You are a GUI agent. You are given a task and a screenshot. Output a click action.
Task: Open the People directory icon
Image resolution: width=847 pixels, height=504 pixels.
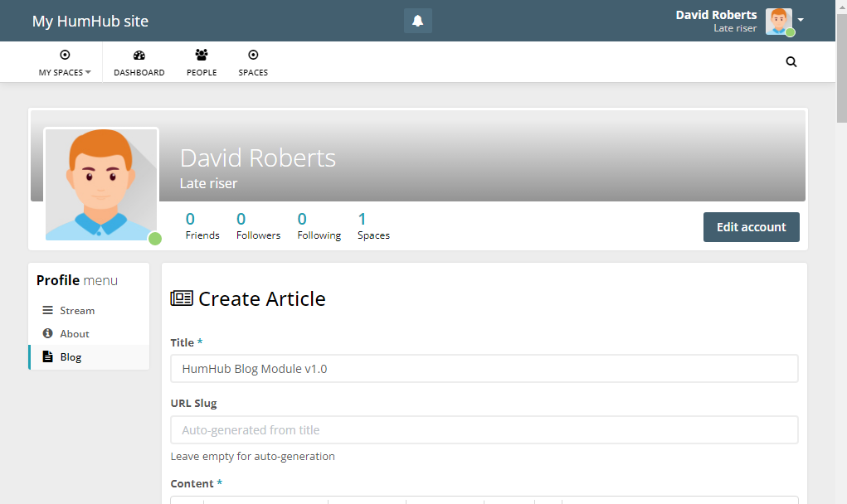pyautogui.click(x=201, y=56)
